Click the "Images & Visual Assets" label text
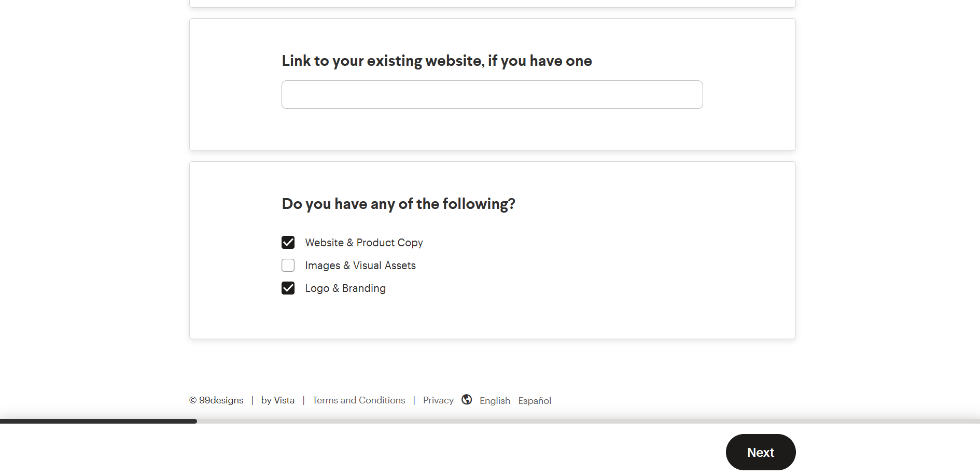 360,265
